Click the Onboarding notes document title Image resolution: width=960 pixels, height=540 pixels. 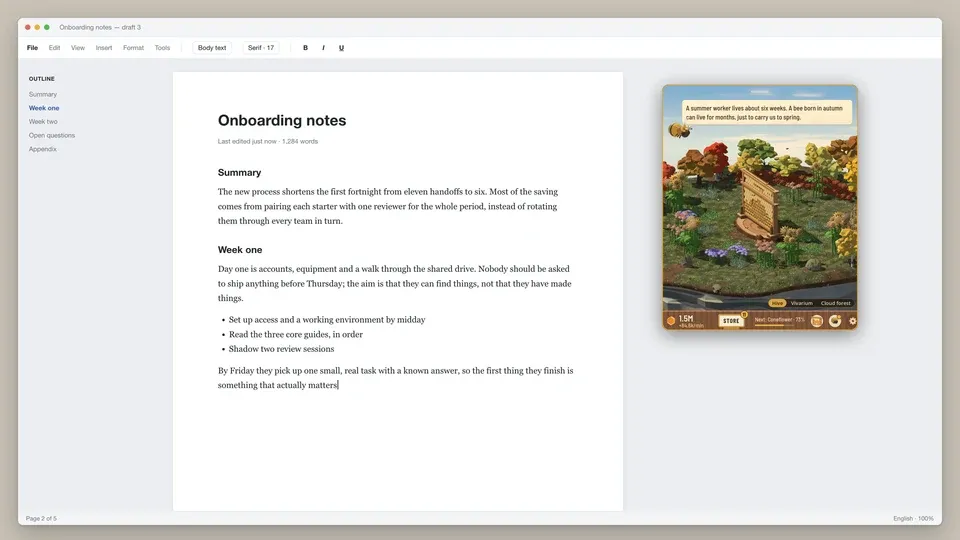[x=282, y=121]
